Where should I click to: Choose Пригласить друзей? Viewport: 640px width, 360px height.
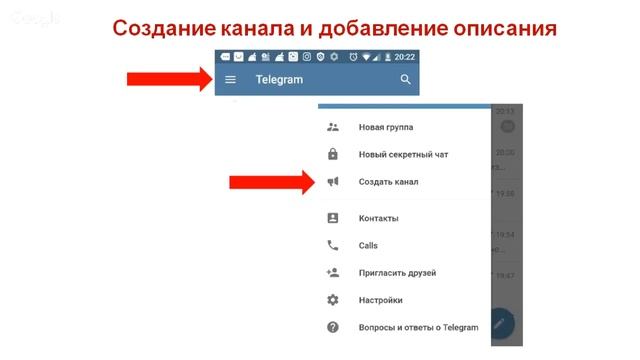point(397,273)
